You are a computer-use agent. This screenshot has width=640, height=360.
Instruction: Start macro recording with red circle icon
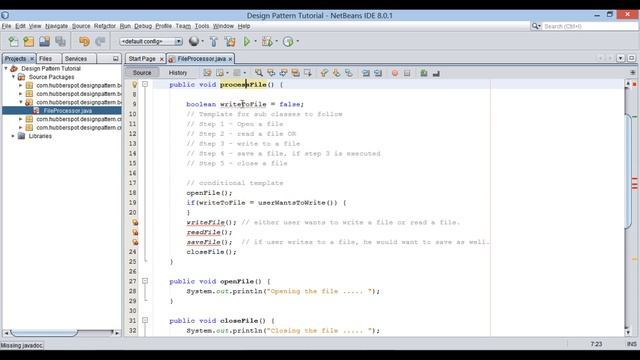(395, 73)
